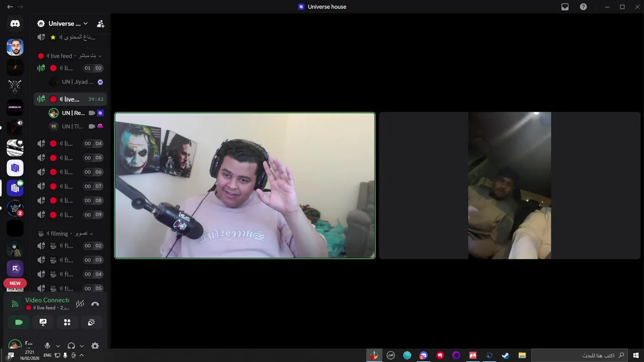This screenshot has width=644, height=362.
Task: Join filming channel with limit 05
Action: (x=70, y=288)
